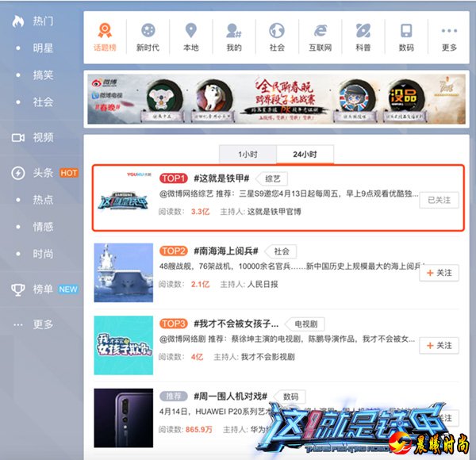
Task: Open 时尚 in the sidebar
Action: pyautogui.click(x=43, y=254)
